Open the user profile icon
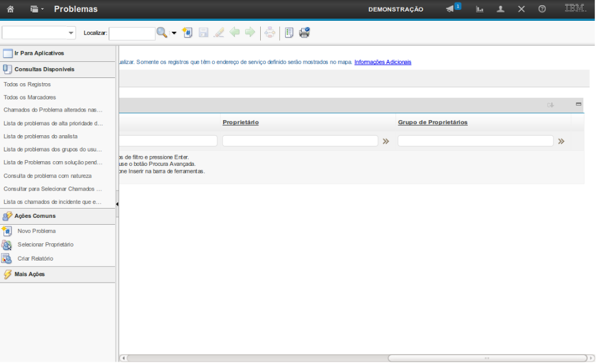610x364 pixels. click(501, 9)
